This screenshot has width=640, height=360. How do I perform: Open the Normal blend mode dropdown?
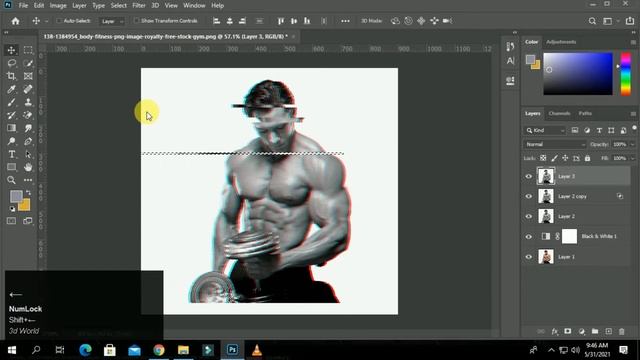point(555,144)
